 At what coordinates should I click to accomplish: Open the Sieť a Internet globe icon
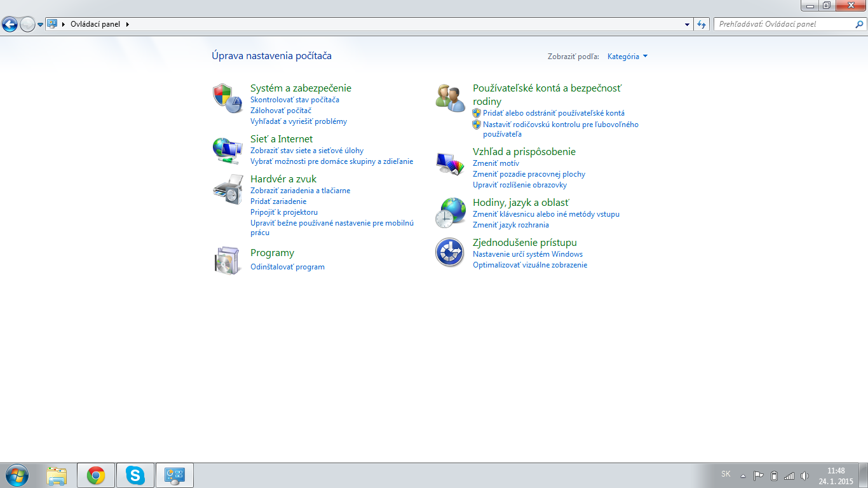[x=227, y=151]
